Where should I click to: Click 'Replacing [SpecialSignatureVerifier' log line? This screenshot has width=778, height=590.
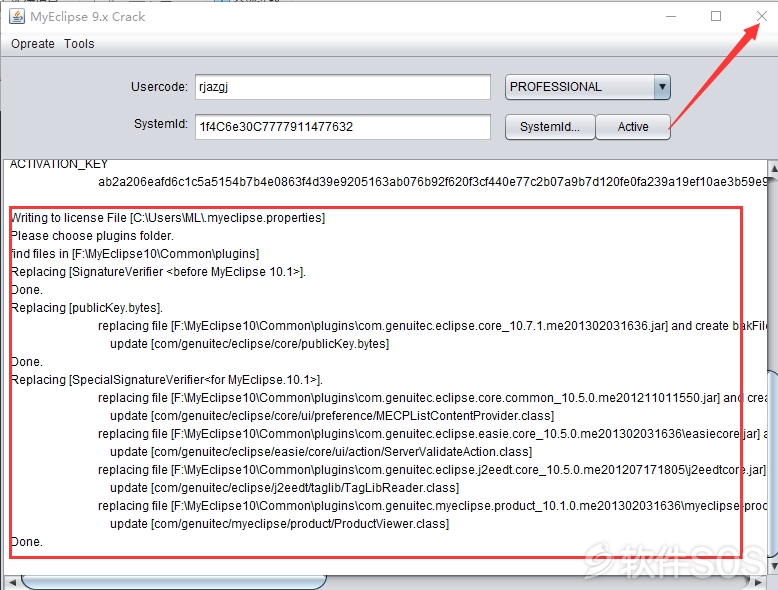coord(167,380)
